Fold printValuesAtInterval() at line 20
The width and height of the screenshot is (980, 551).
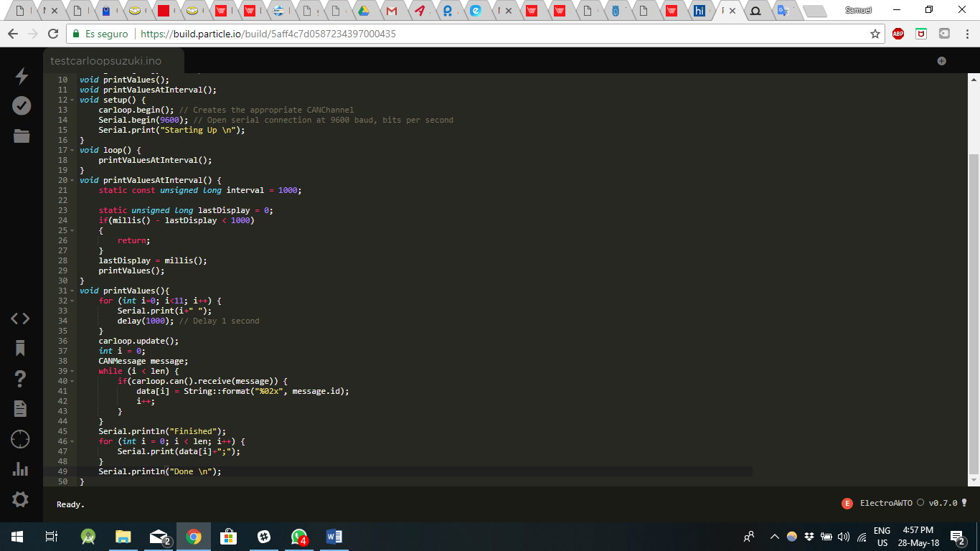[x=72, y=181]
